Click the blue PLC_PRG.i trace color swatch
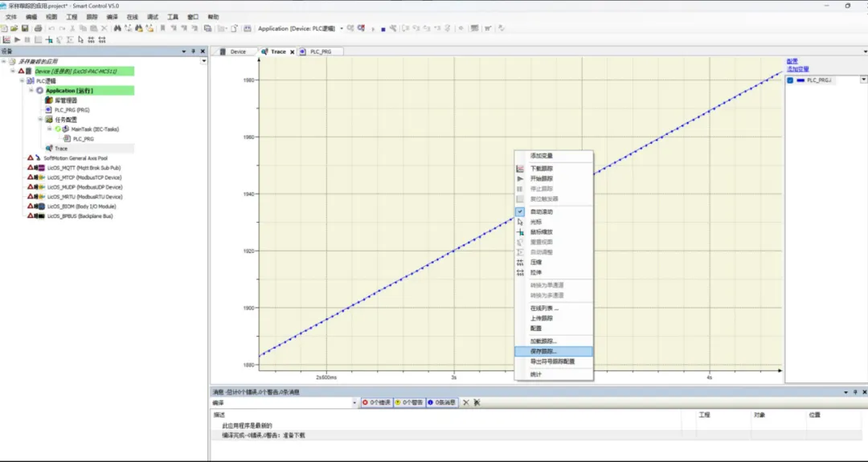This screenshot has width=868, height=462. click(x=800, y=80)
